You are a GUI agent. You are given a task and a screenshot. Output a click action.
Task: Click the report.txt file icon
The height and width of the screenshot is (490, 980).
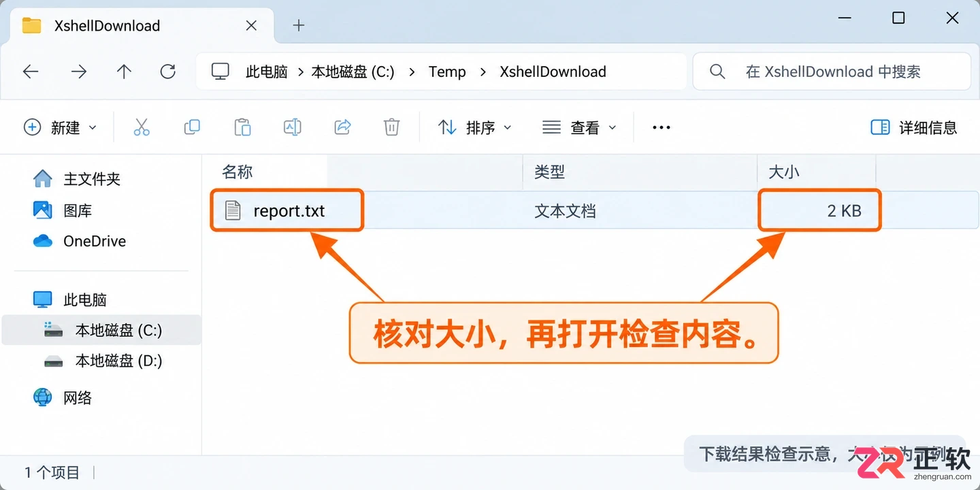point(233,210)
